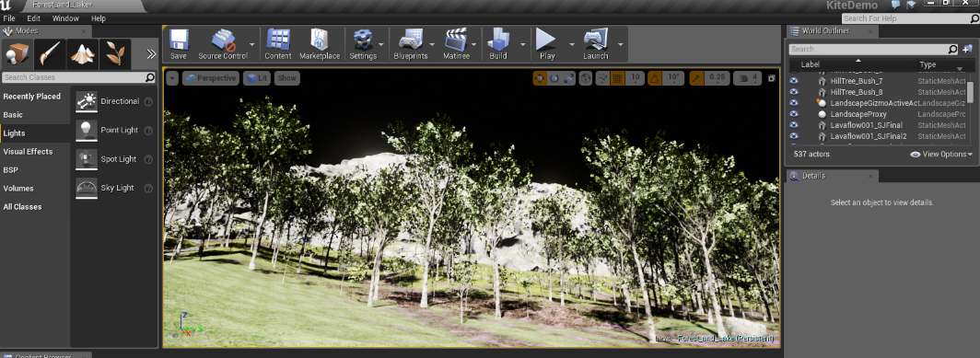Screen dimensions: 980x358
Task: Select Visual Effects category
Action: 29,151
